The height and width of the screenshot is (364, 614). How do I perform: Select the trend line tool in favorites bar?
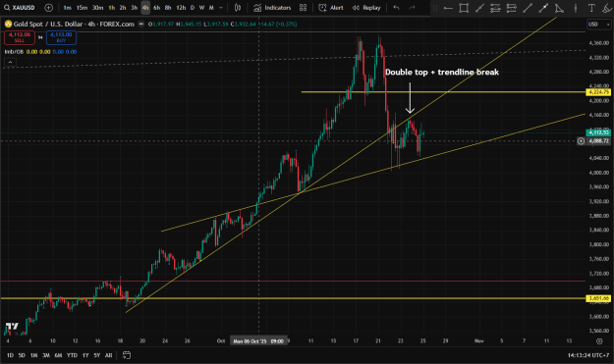[479, 8]
